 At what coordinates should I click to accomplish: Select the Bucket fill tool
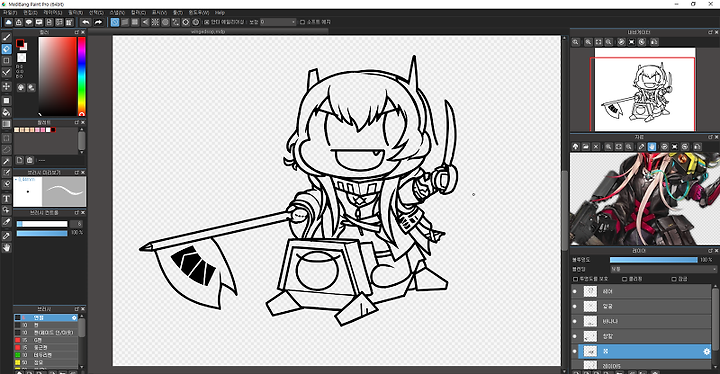[6, 112]
